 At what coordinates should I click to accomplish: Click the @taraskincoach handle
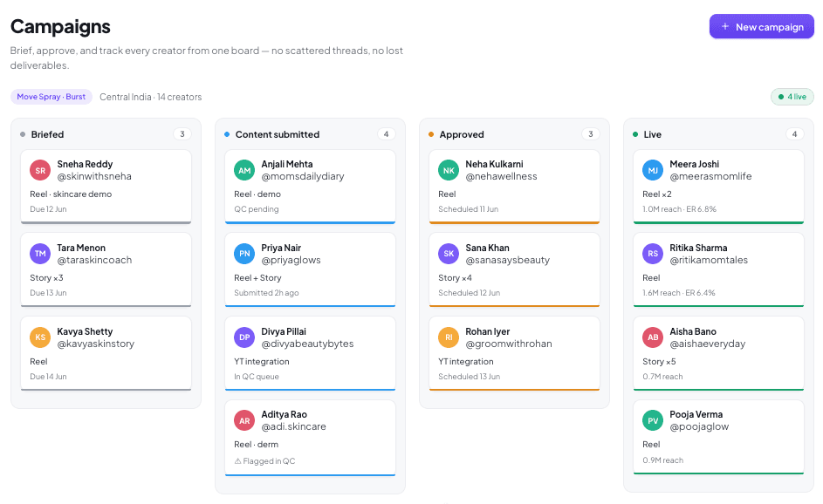pos(94,260)
